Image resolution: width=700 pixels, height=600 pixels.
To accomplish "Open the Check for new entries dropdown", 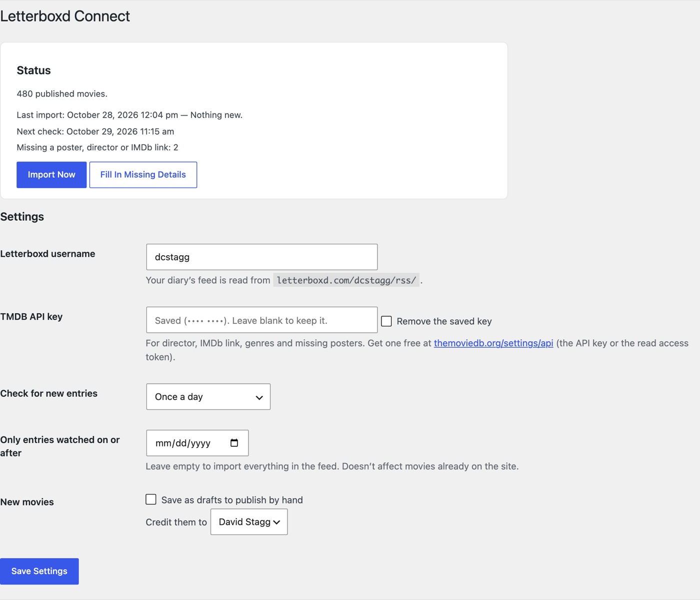I will click(208, 397).
